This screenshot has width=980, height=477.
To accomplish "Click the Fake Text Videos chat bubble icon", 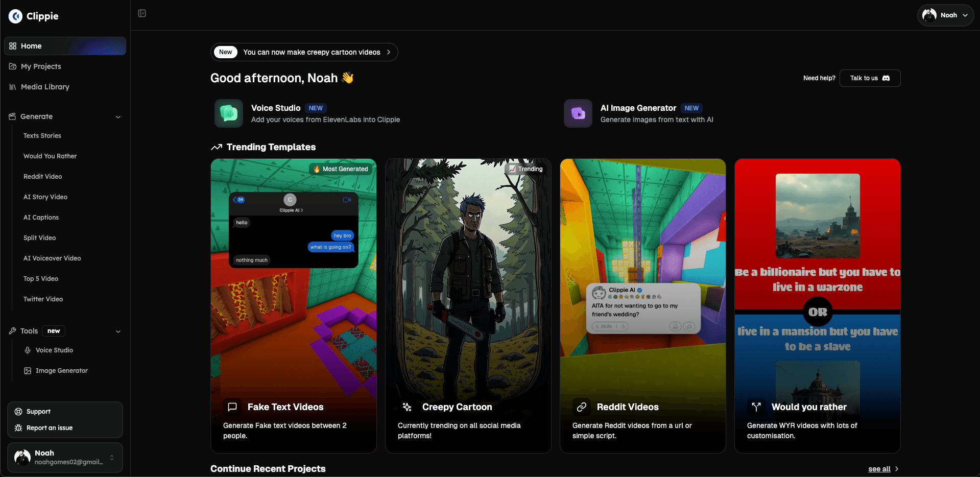I will pyautogui.click(x=232, y=407).
